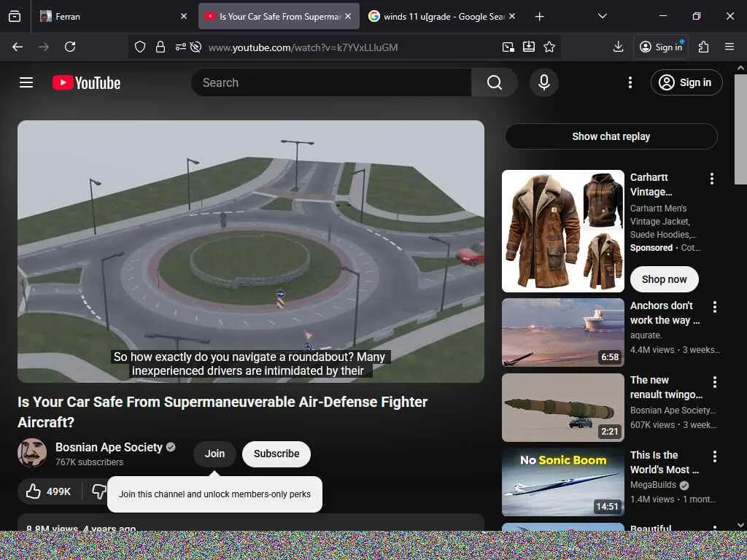Open Anchors don't work the way video title
Viewport: 747px width, 560px height.
(x=665, y=312)
